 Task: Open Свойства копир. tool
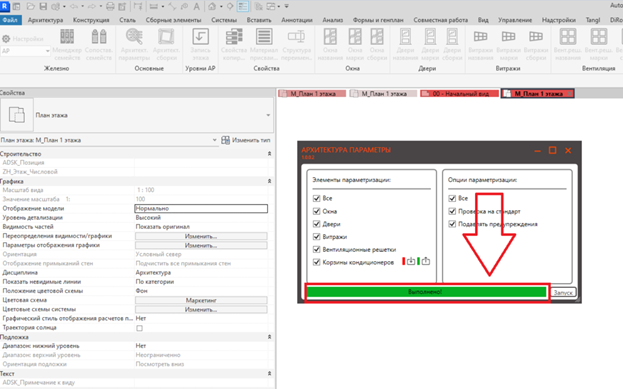pyautogui.click(x=234, y=45)
